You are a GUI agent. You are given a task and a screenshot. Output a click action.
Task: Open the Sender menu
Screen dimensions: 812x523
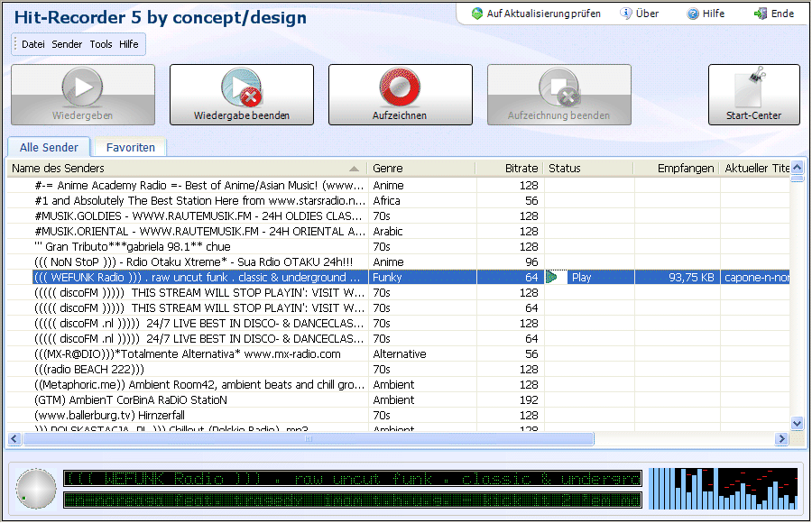click(67, 44)
